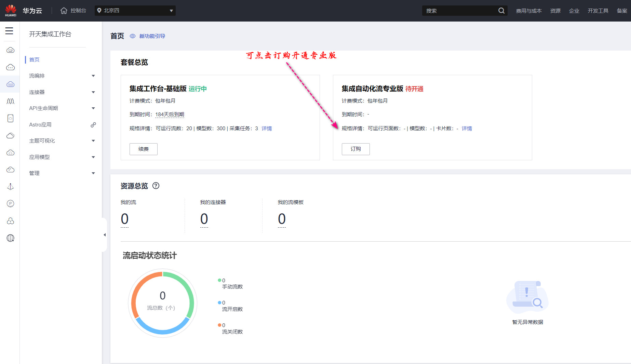Click the 集成工作台-基础版 card title
Viewport: 631px width, 364px height.
click(x=158, y=89)
